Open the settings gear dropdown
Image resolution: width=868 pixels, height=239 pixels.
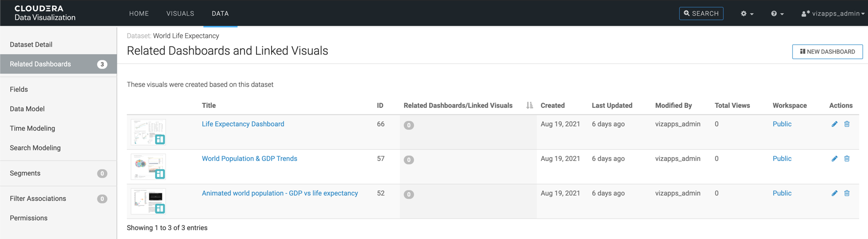[x=747, y=14]
